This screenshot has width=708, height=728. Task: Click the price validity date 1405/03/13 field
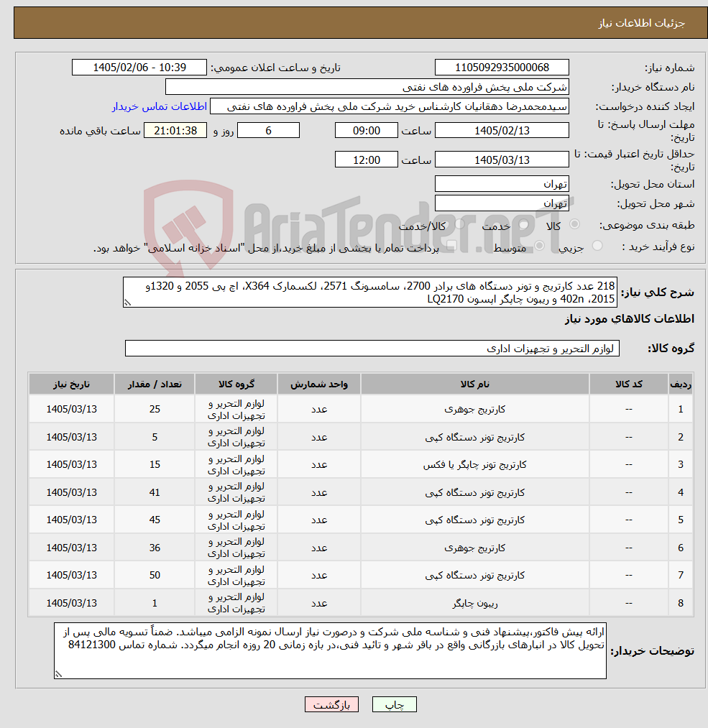(x=502, y=160)
